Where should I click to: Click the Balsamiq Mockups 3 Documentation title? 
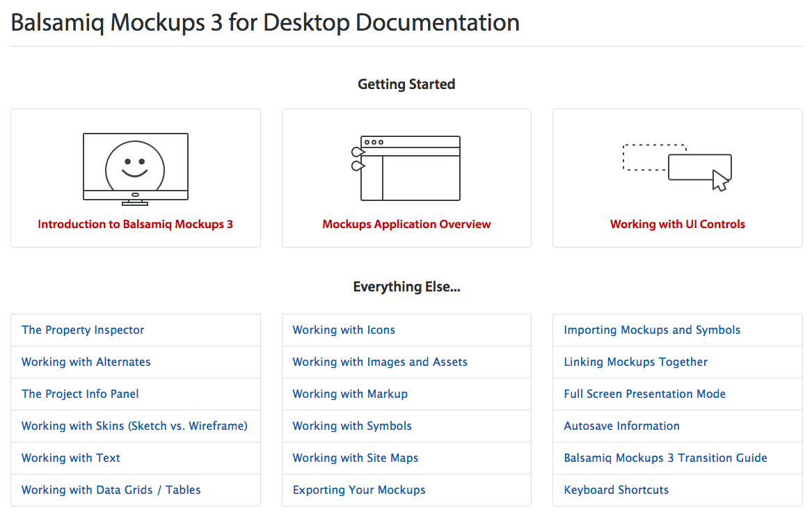(265, 23)
